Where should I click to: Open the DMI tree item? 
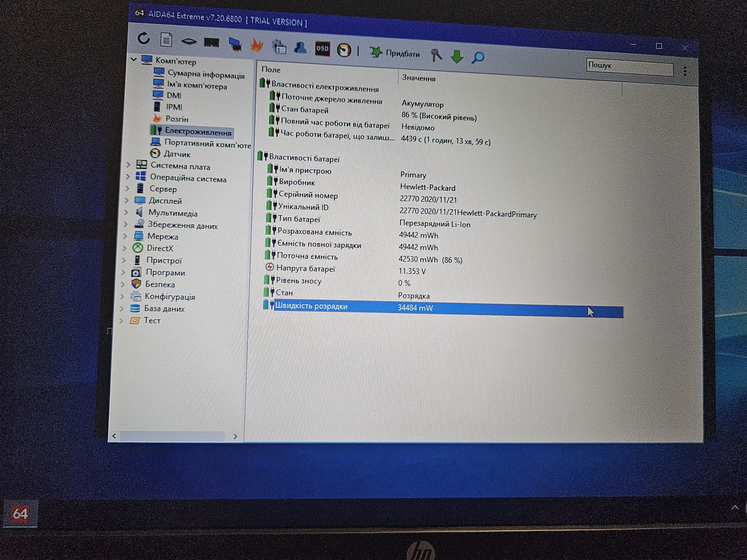pos(167,95)
